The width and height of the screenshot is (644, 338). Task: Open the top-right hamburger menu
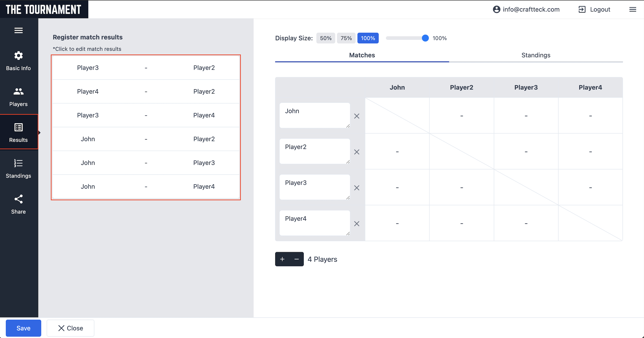coord(632,9)
